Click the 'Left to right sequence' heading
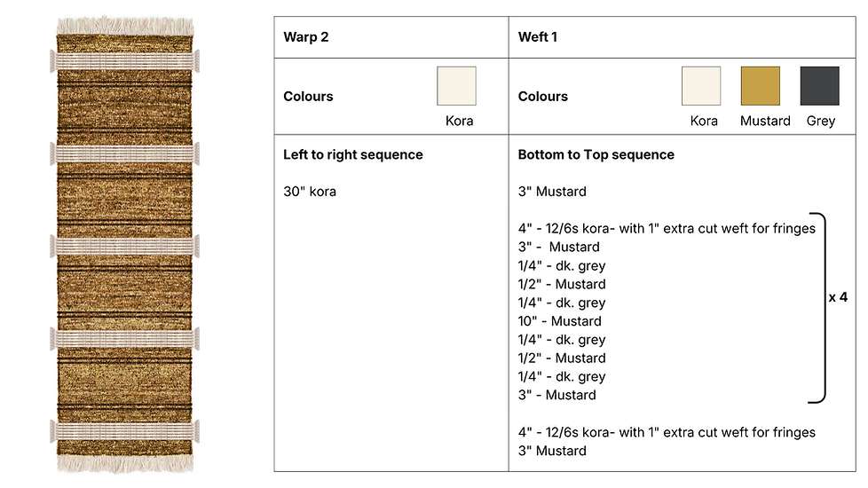The width and height of the screenshot is (868, 488). point(352,154)
